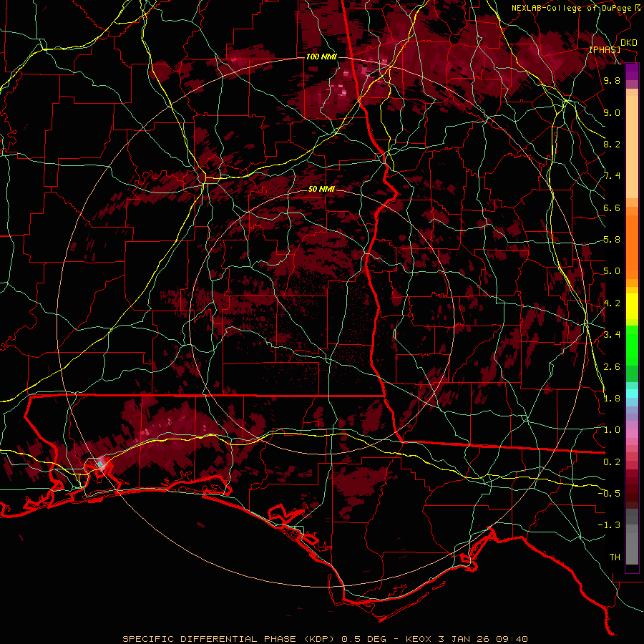Screen dimensions: 644x644
Task: Pick the cyan swatch above 1.8
Action: coord(632,394)
